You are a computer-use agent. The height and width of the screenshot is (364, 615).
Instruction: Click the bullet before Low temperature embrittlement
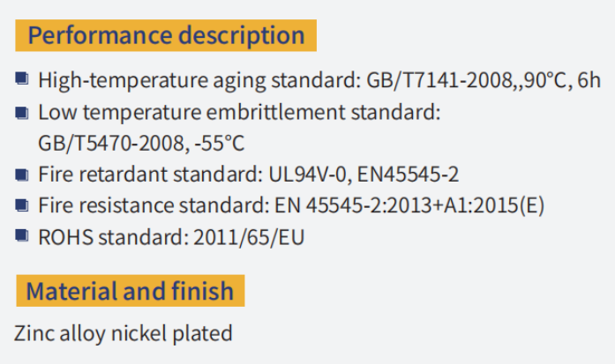22,113
